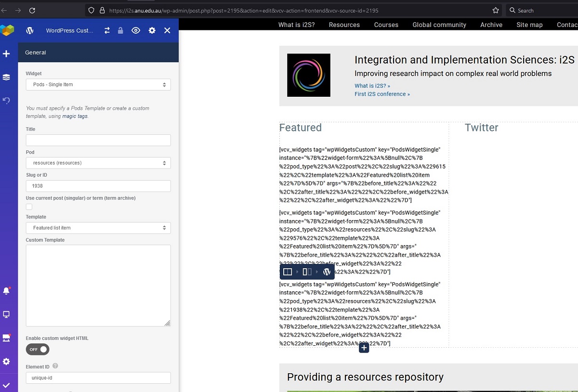Click the Slug or ID field
Viewport: 578px width, 392px height.
coord(98,186)
